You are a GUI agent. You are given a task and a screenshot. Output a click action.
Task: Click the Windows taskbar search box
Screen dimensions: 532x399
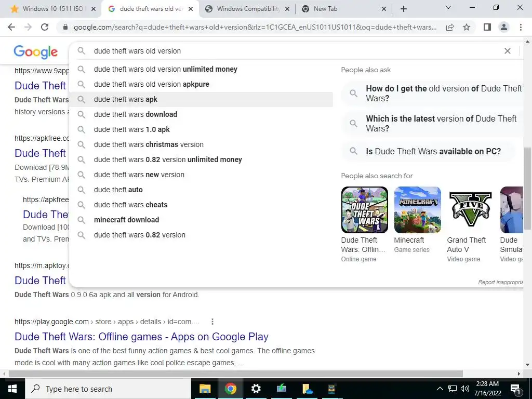coord(108,389)
